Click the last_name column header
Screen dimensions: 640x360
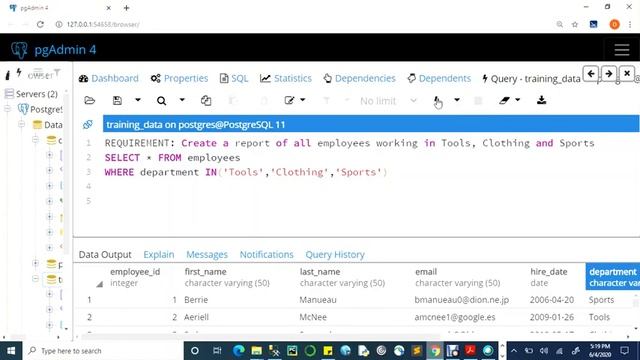pyautogui.click(x=342, y=277)
